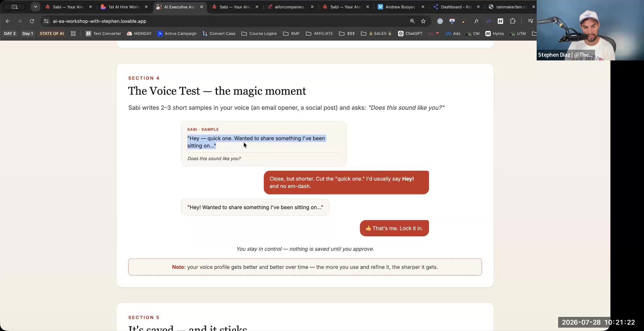Click the 'SECTION 4' label
The image size is (644, 331).
click(144, 78)
